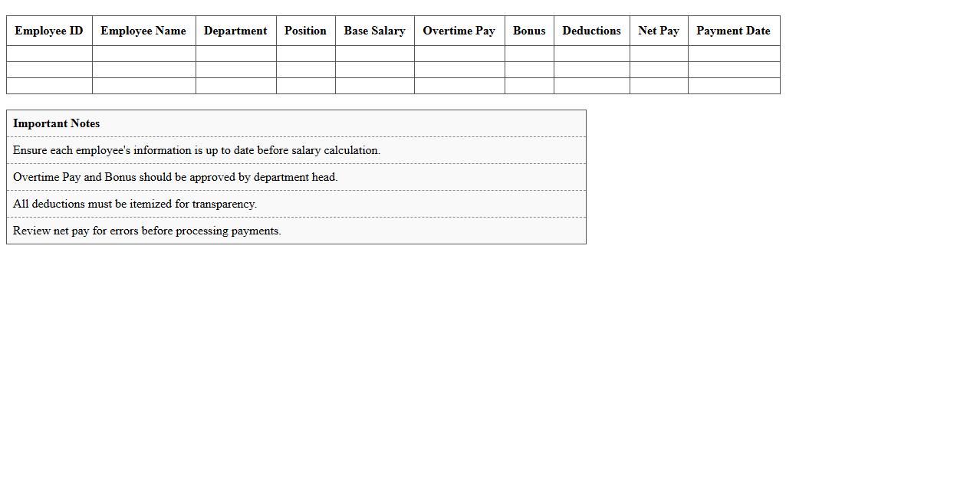Select the Position column header
The width and height of the screenshot is (980, 498).
click(x=305, y=31)
